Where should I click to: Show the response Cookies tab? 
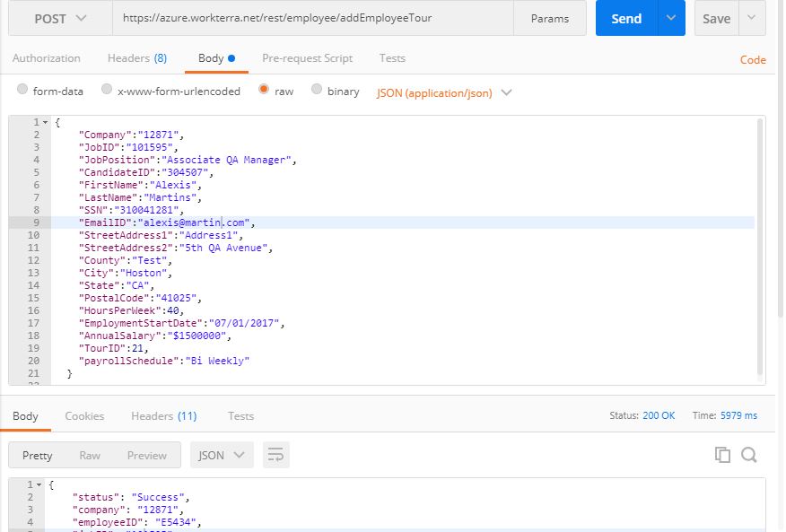point(84,415)
